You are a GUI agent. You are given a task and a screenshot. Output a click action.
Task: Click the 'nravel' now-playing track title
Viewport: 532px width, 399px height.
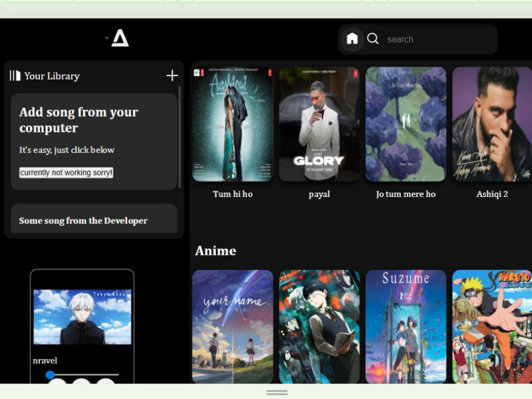pyautogui.click(x=45, y=360)
